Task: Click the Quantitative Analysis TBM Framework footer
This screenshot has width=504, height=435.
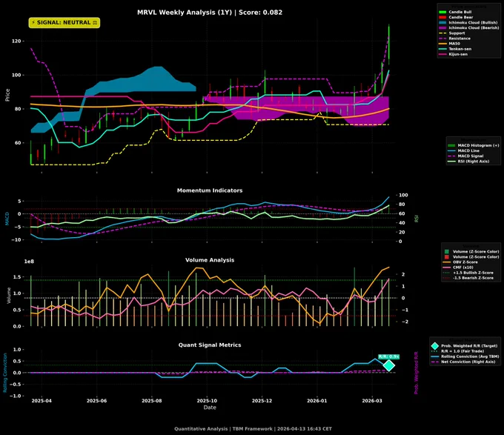Action: click(253, 428)
